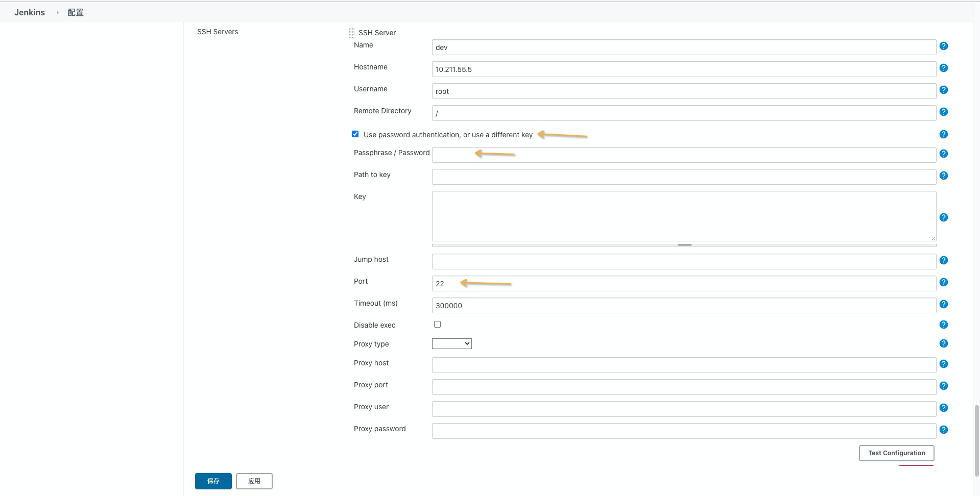Click the 应用 apply button
980x496 pixels.
tap(254, 481)
